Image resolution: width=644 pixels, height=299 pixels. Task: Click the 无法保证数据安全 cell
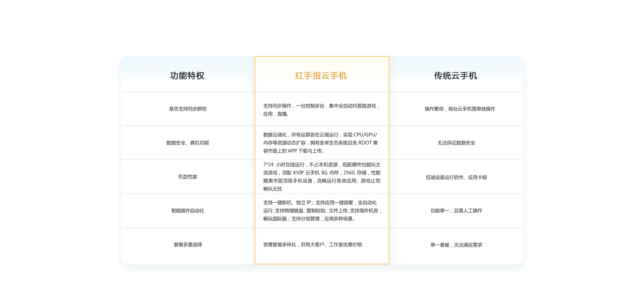click(x=456, y=143)
